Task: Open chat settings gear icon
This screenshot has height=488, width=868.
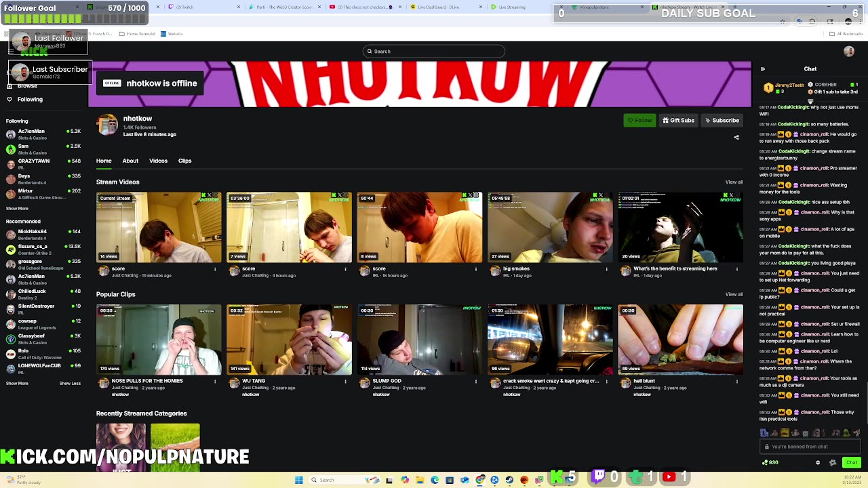Action: pos(818,462)
